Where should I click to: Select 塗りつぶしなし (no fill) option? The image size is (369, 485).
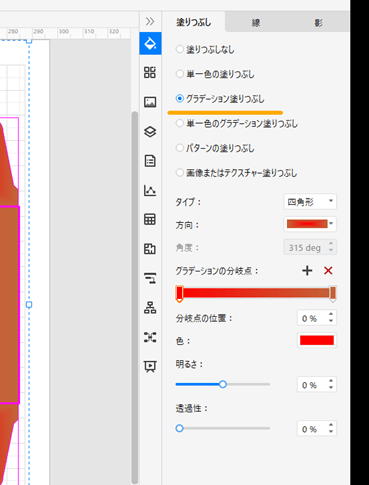point(205,50)
